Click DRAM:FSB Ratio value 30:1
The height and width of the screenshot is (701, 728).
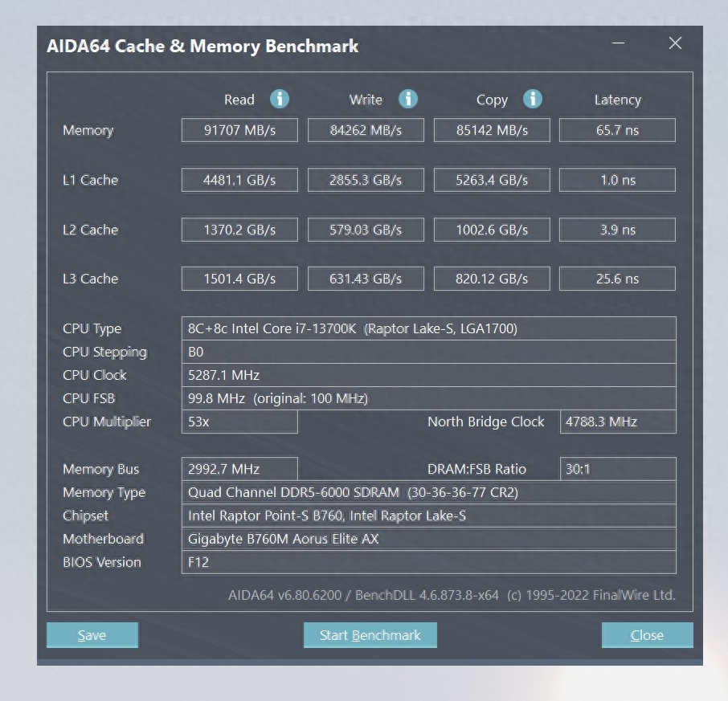coord(618,469)
